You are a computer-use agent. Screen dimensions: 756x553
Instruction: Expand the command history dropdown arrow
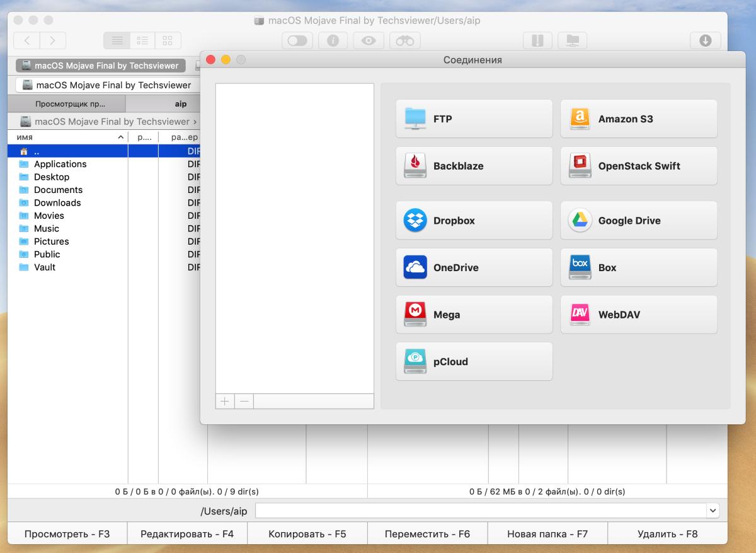pyautogui.click(x=713, y=511)
